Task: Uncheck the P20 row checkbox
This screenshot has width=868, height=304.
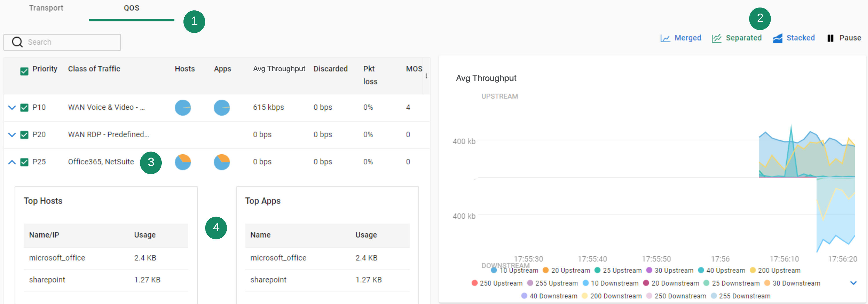Action: (24, 135)
